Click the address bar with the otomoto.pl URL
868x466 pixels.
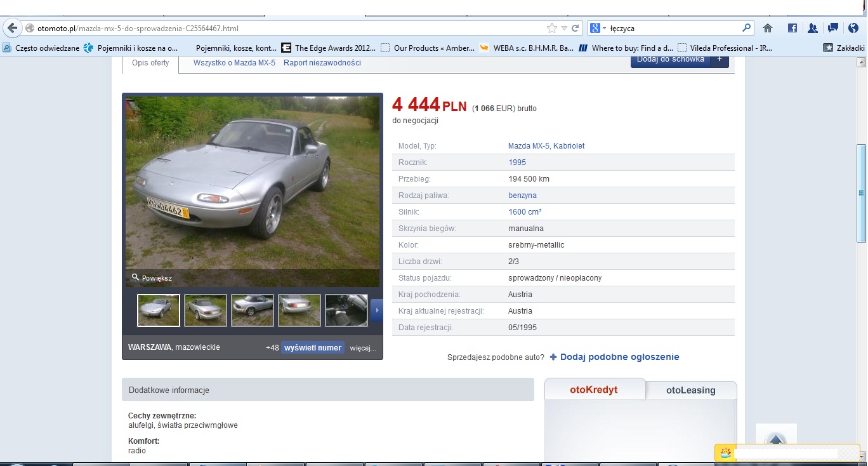[x=286, y=28]
